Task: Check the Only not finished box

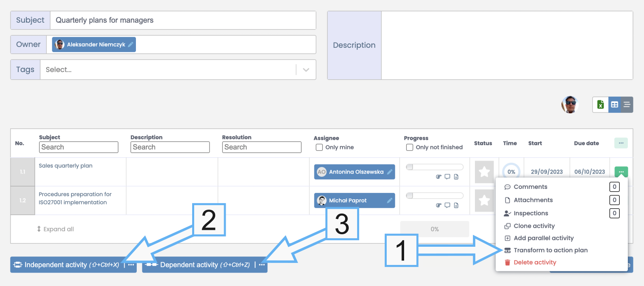Action: click(x=410, y=147)
